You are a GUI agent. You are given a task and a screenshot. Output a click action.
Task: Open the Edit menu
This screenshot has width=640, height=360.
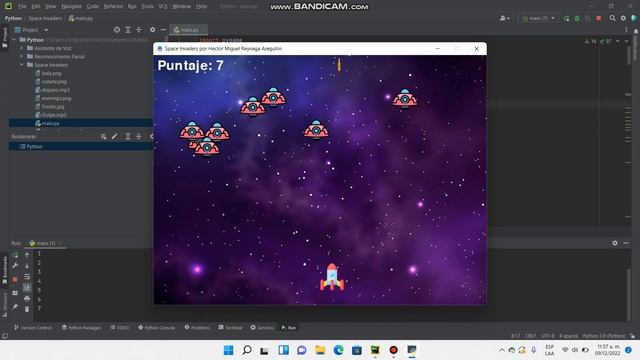[36, 7]
